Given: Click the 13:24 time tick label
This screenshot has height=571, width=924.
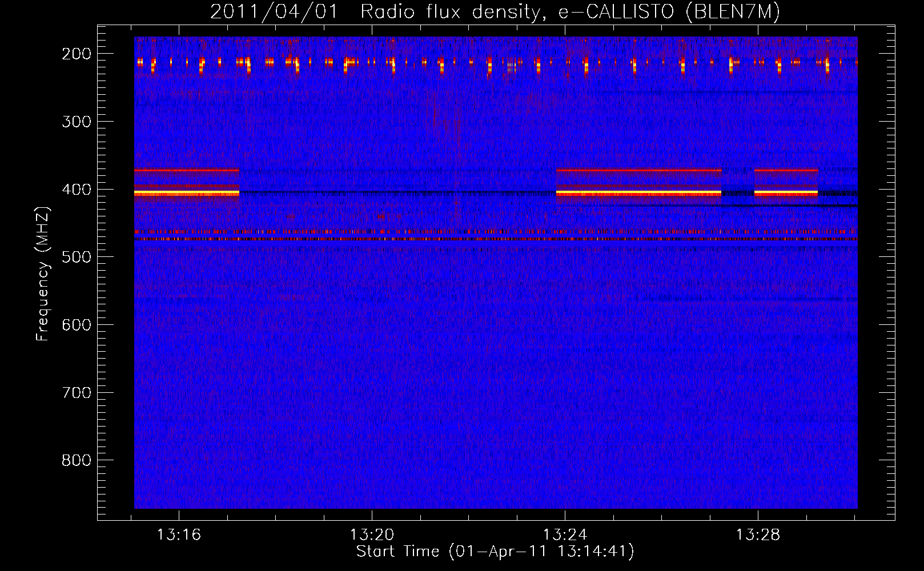Looking at the screenshot, I should tap(565, 535).
